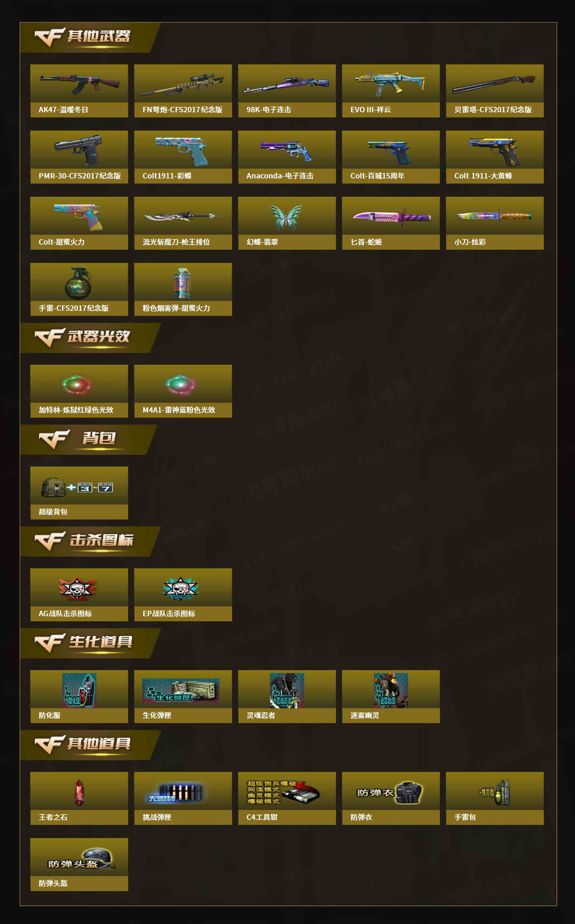The width and height of the screenshot is (575, 924).
Task: Select the 粉色烟雾弹-甜蜜火力 smoke grenade
Action: 183,289
